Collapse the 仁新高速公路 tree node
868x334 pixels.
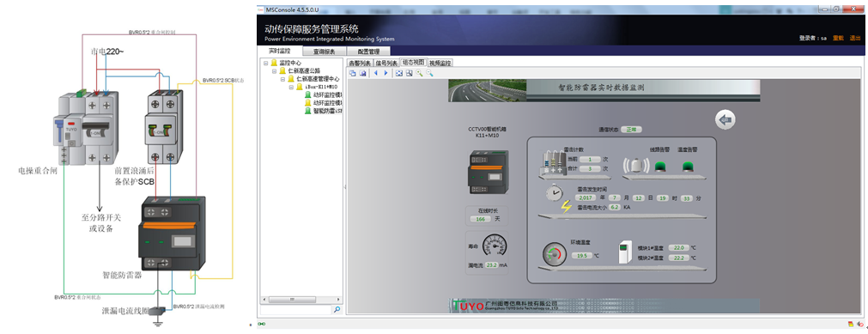tap(274, 71)
